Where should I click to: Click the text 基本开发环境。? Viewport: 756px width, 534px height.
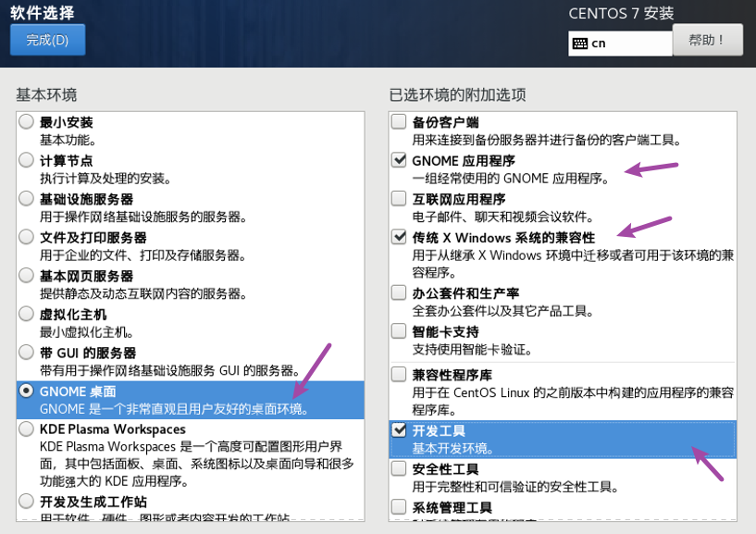[x=452, y=448]
